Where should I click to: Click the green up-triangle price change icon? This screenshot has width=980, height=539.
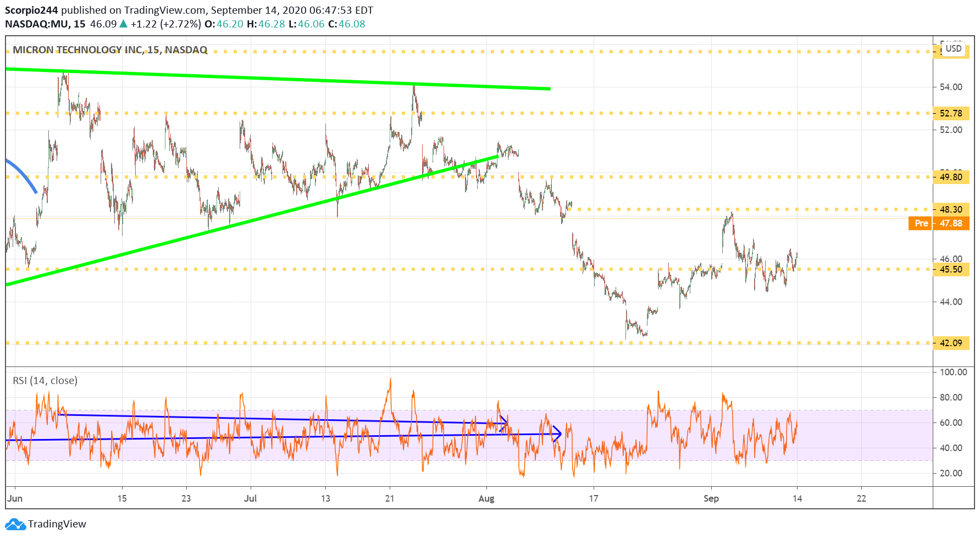point(124,24)
